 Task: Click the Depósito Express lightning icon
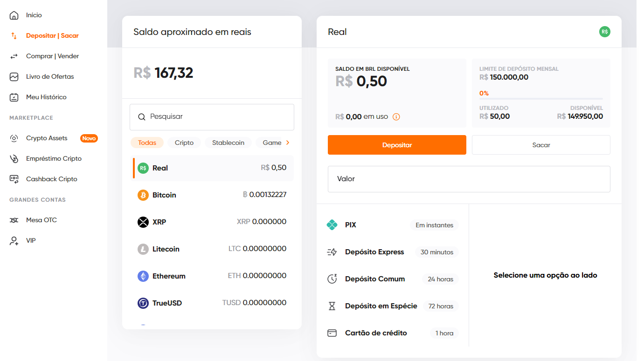point(332,252)
